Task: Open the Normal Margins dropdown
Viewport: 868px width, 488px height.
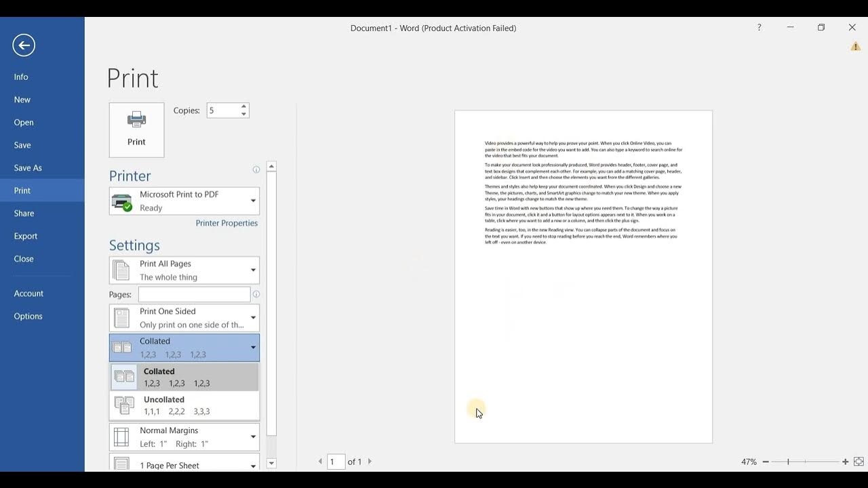Action: 253,437
